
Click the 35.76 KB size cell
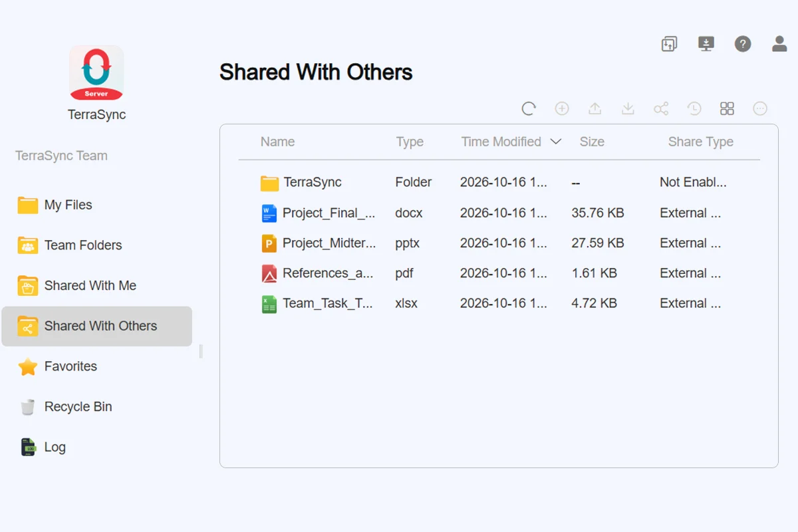598,213
